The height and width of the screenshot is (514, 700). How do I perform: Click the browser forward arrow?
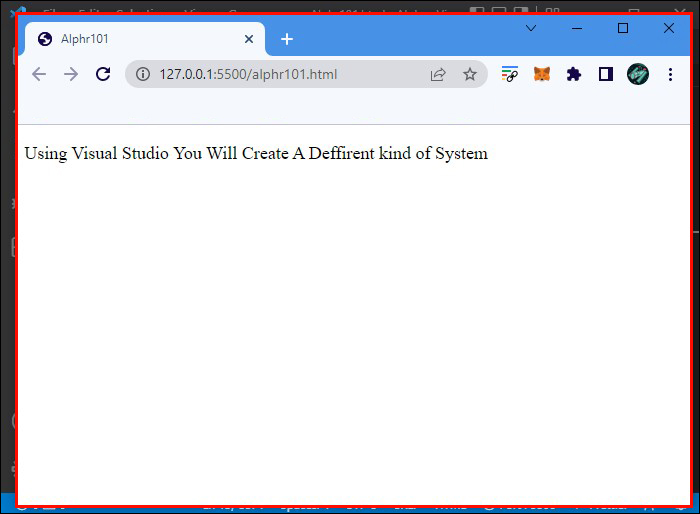[x=71, y=74]
